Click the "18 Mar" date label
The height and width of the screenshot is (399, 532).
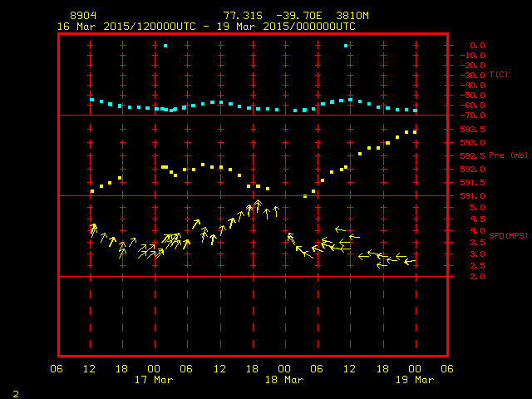pyautogui.click(x=284, y=380)
